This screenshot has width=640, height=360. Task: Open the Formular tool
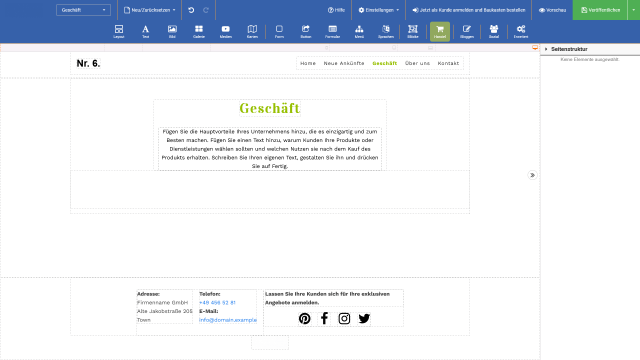pos(333,31)
